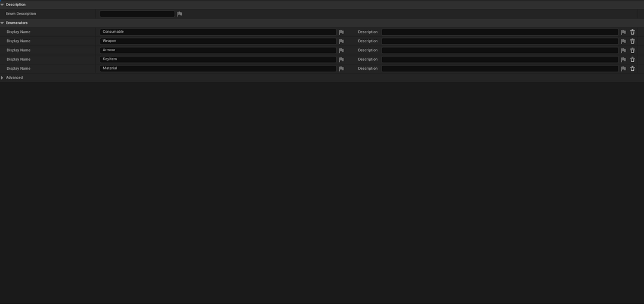This screenshot has width=644, height=304.
Task: Delete the Armour enumerator with trash icon
Action: coord(633,50)
